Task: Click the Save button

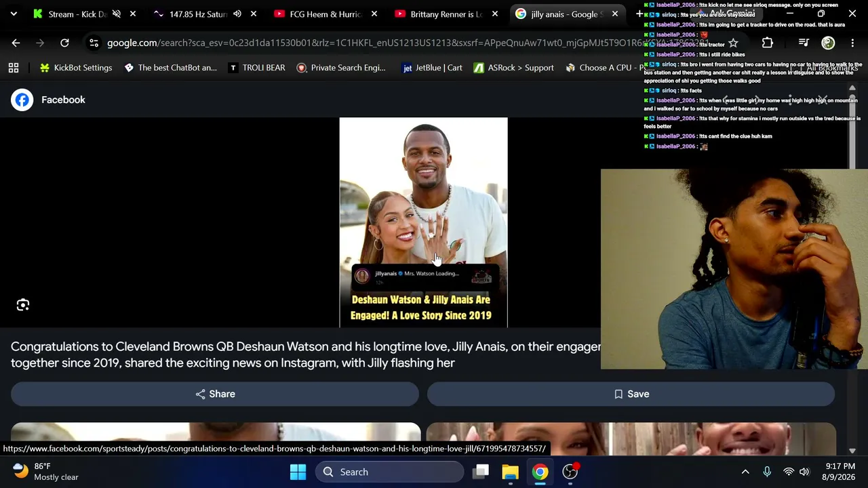Action: point(631,394)
